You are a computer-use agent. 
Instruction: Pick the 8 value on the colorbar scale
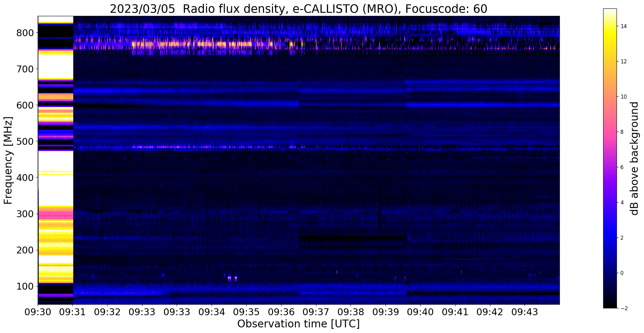pos(622,132)
